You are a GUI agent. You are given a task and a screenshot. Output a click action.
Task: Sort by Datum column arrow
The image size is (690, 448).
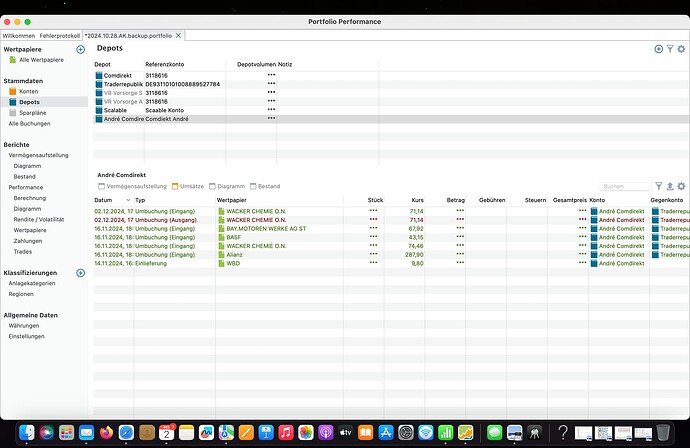pos(128,200)
